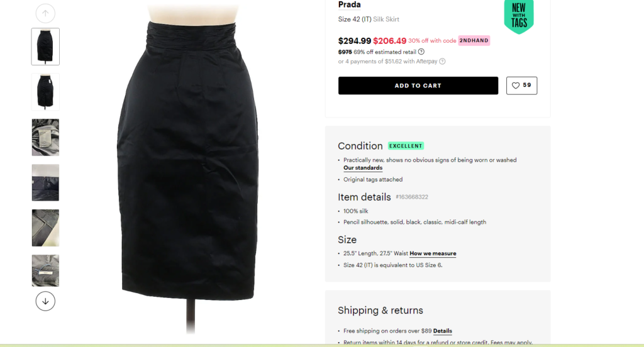Image resolution: width=644 pixels, height=347 pixels.
Task: Click the heart favorite icon with 59
Action: [521, 85]
